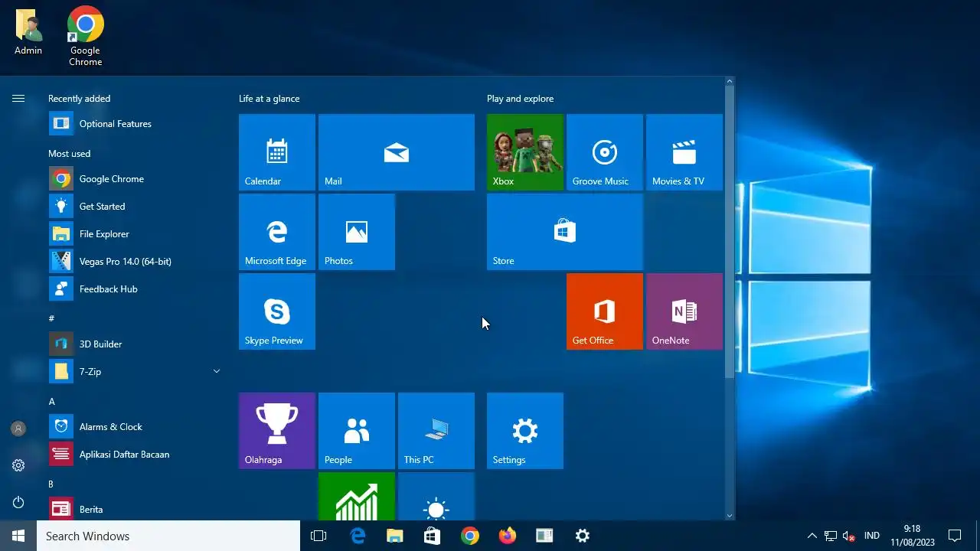Open Skype Preview tile
The width and height of the screenshot is (980, 551).
(277, 311)
